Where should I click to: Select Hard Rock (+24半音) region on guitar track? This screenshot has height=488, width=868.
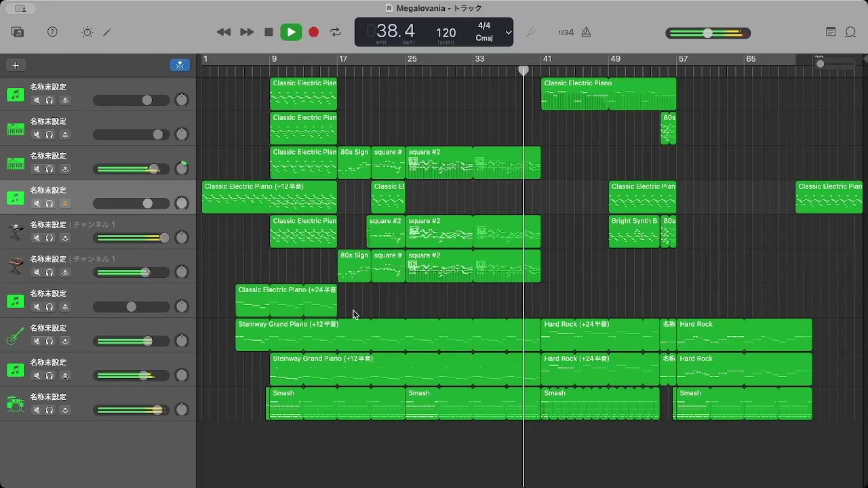click(600, 335)
